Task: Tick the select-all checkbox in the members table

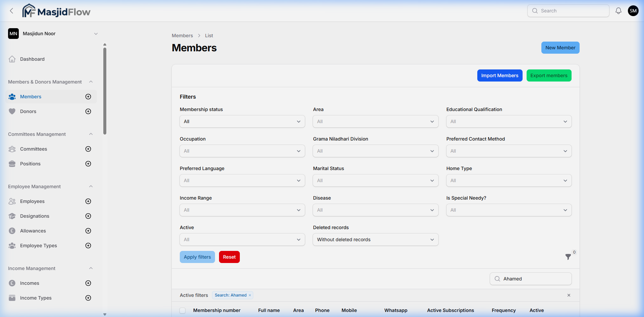Action: point(182,310)
